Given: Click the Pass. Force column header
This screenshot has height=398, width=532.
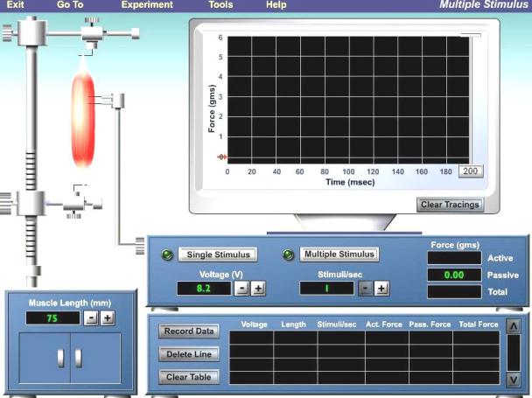Looking at the screenshot, I should tap(430, 325).
